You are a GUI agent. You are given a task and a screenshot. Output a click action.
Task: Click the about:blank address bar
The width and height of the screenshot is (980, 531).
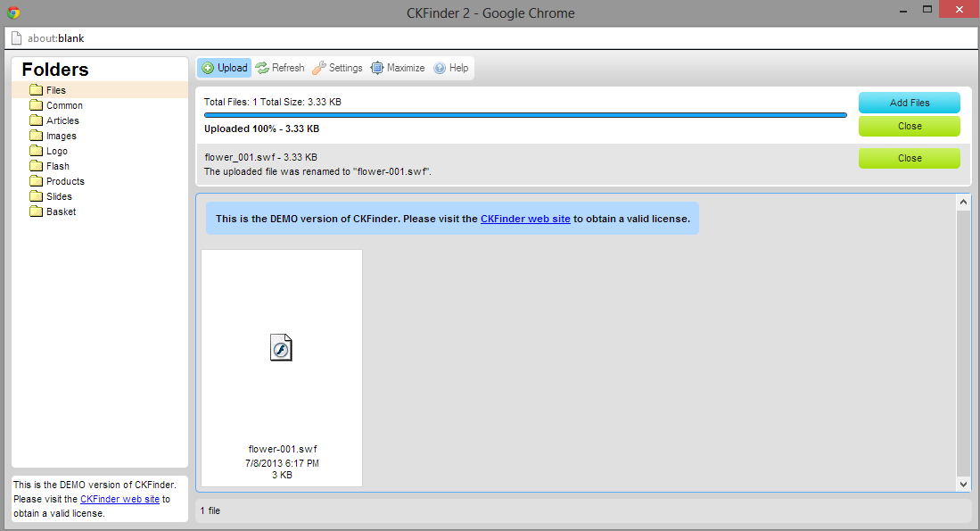[x=490, y=38]
